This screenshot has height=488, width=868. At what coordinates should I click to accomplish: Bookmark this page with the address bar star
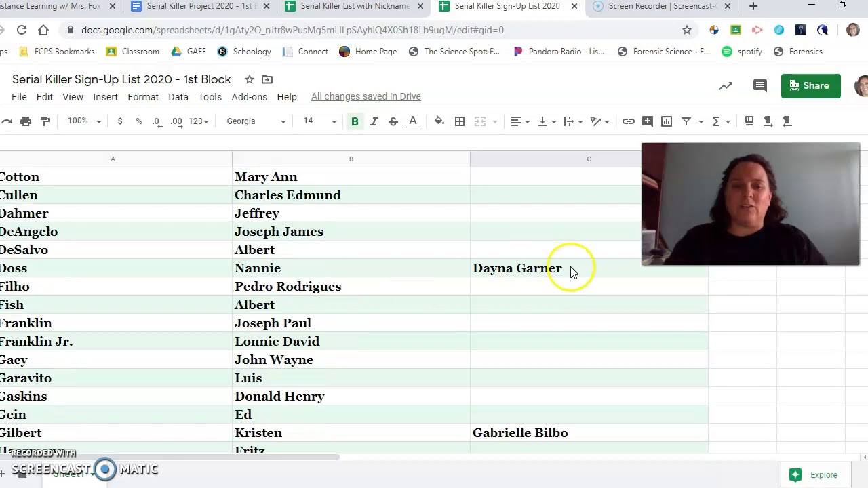pyautogui.click(x=687, y=30)
